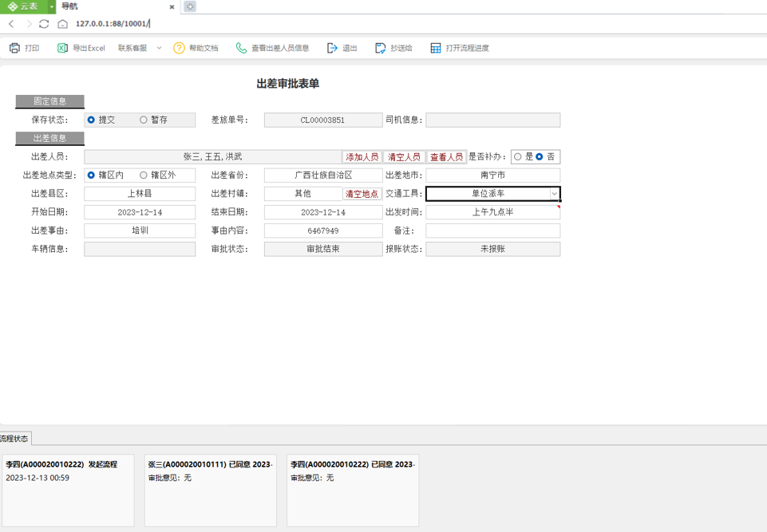Screen dimensions: 767x532
Task: Click the 出差审批表单 title text
Action: pyautogui.click(x=288, y=84)
